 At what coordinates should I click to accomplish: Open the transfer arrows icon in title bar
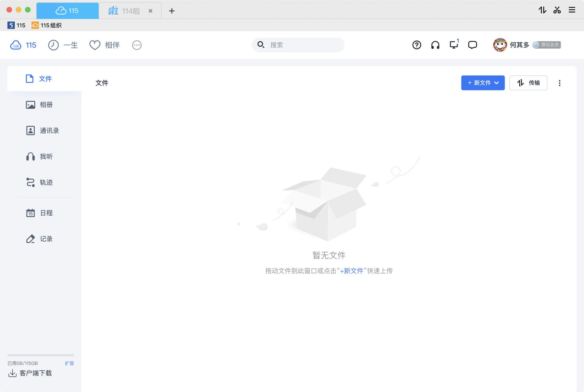[542, 10]
